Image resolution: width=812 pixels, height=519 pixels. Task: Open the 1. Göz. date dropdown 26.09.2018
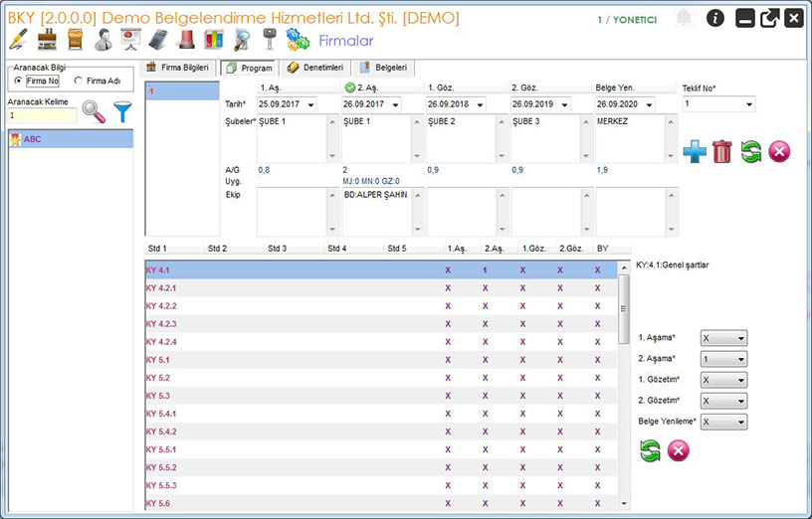(480, 104)
